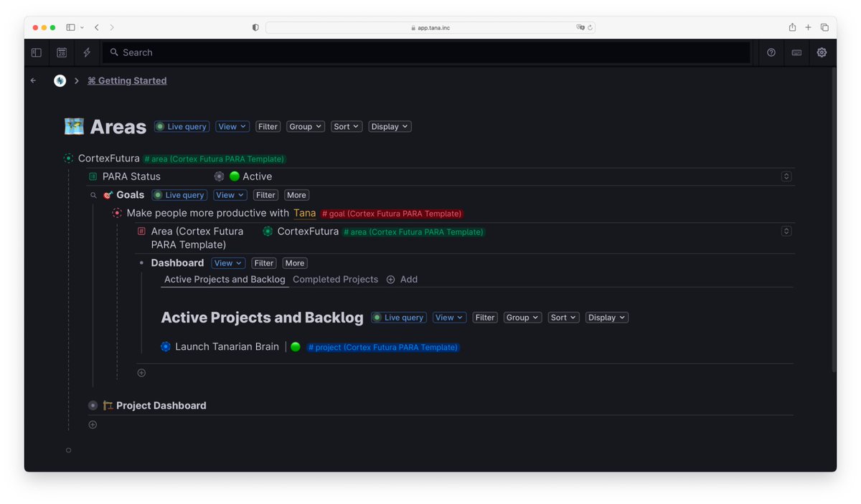Screen dimensions: 861x504
Task: Open the settings gear icon
Action: click(x=822, y=52)
